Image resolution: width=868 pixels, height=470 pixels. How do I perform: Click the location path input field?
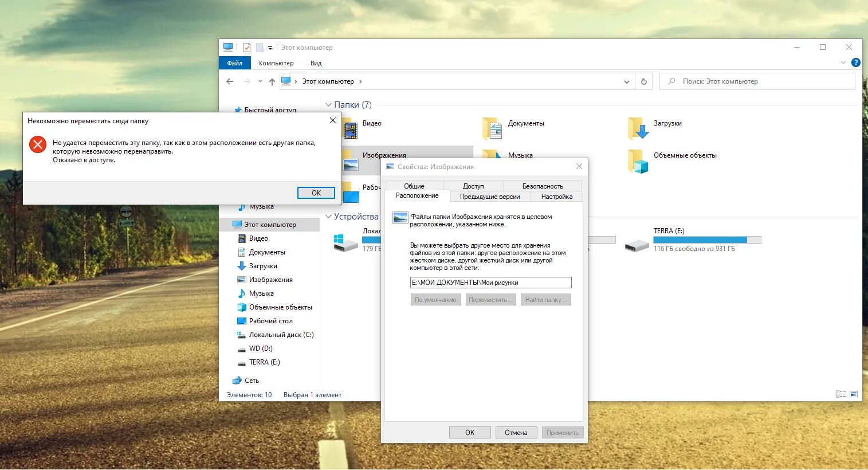[x=491, y=283]
